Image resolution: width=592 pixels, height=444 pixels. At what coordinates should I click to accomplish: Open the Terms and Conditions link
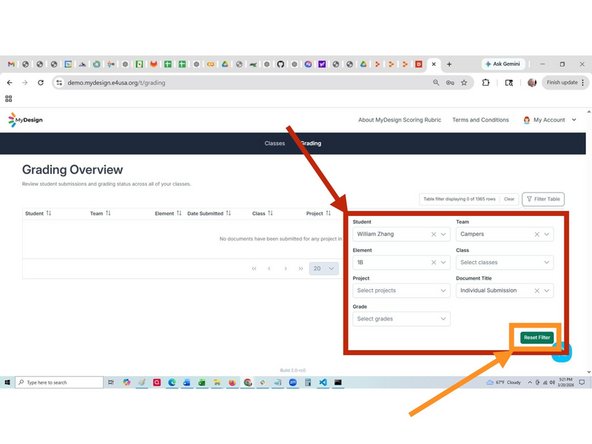(x=480, y=120)
